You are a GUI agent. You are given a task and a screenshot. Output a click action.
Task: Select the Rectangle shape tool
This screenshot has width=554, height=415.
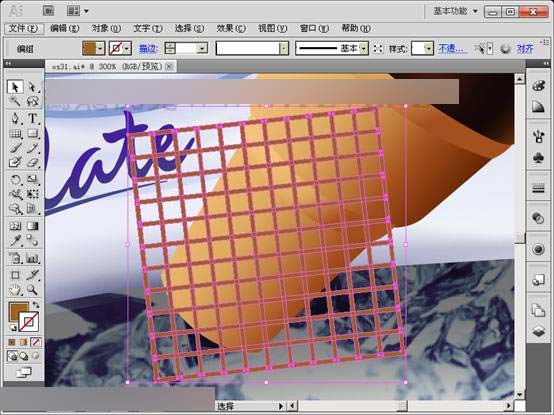pyautogui.click(x=32, y=134)
